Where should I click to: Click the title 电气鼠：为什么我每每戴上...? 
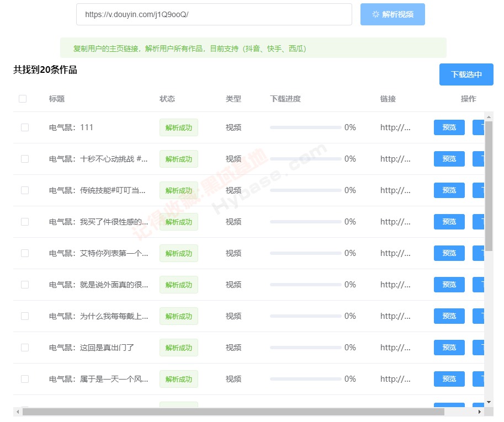coord(98,316)
